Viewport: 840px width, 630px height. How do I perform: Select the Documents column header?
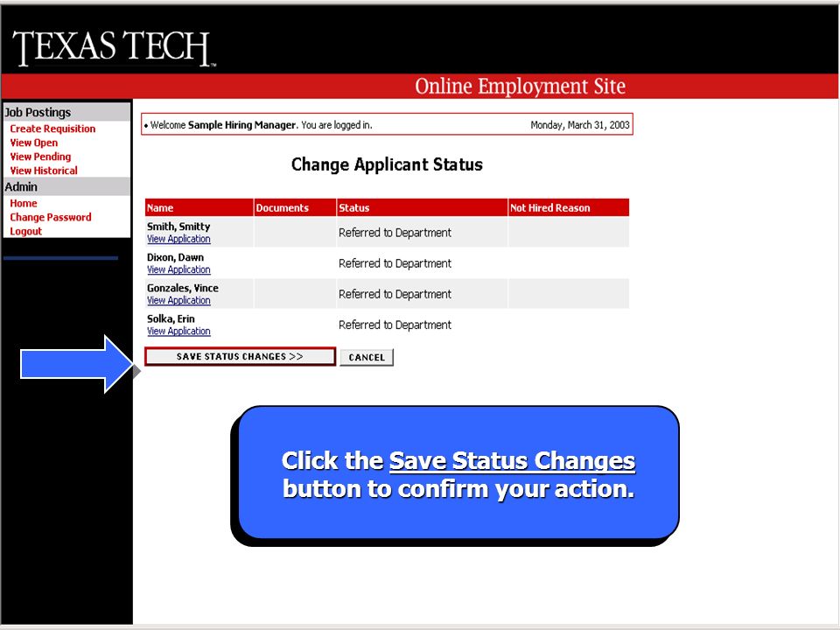(x=295, y=208)
